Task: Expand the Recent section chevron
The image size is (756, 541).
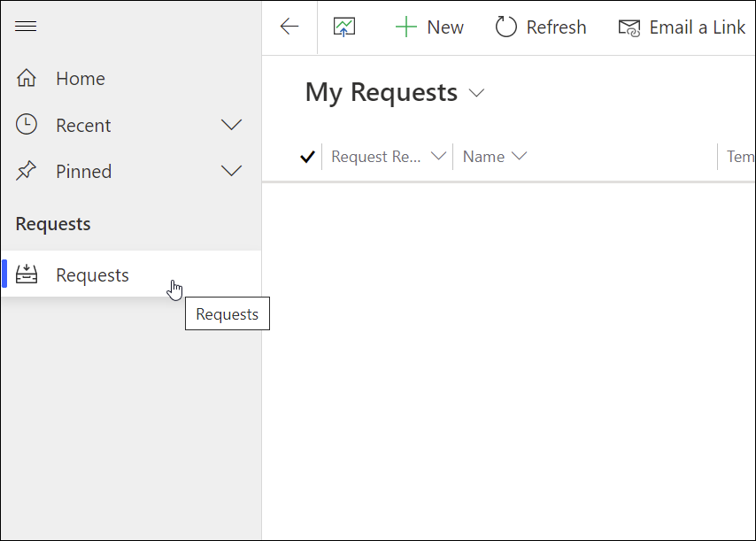Action: coord(231,125)
